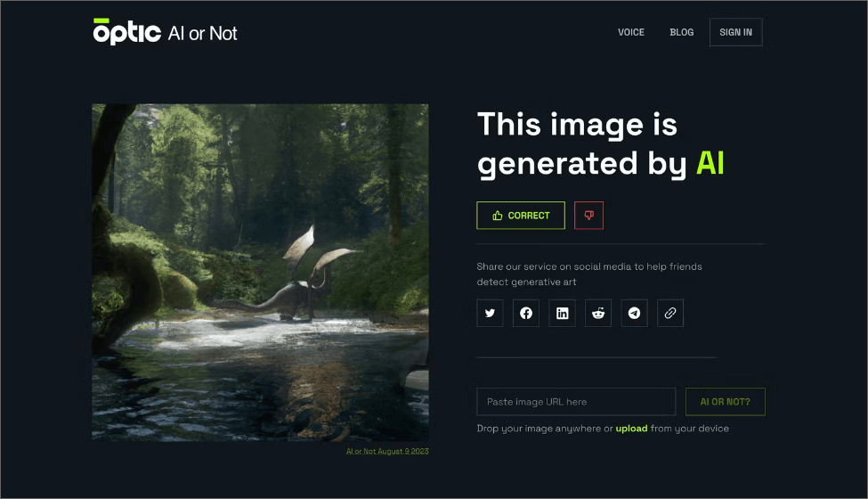The width and height of the screenshot is (868, 499).
Task: Confirm the verdict with the CORRECT button
Action: 521,216
